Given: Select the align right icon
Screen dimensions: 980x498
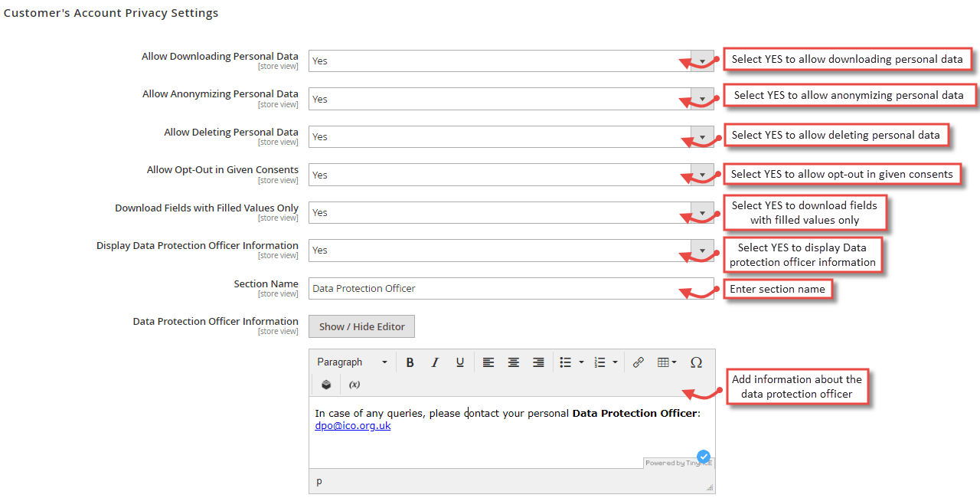Looking at the screenshot, I should tap(538, 362).
